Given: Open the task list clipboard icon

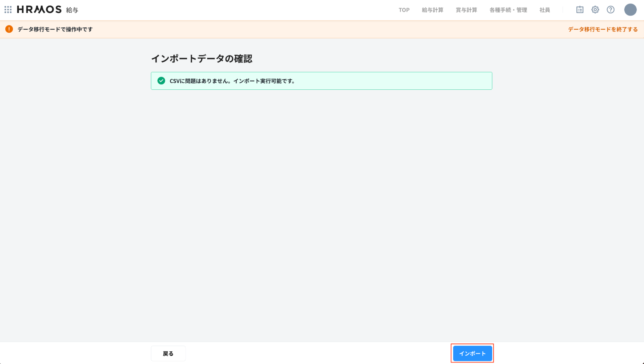Looking at the screenshot, I should click(579, 10).
